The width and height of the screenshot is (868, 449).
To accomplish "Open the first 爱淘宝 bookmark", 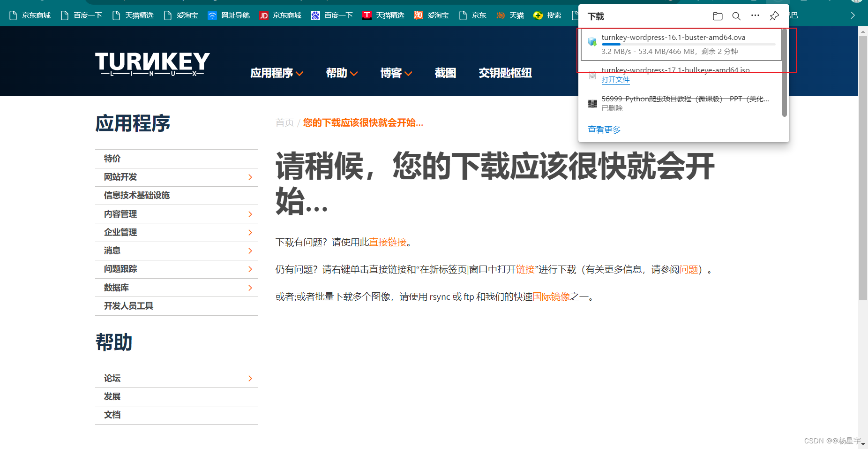I will 181,15.
